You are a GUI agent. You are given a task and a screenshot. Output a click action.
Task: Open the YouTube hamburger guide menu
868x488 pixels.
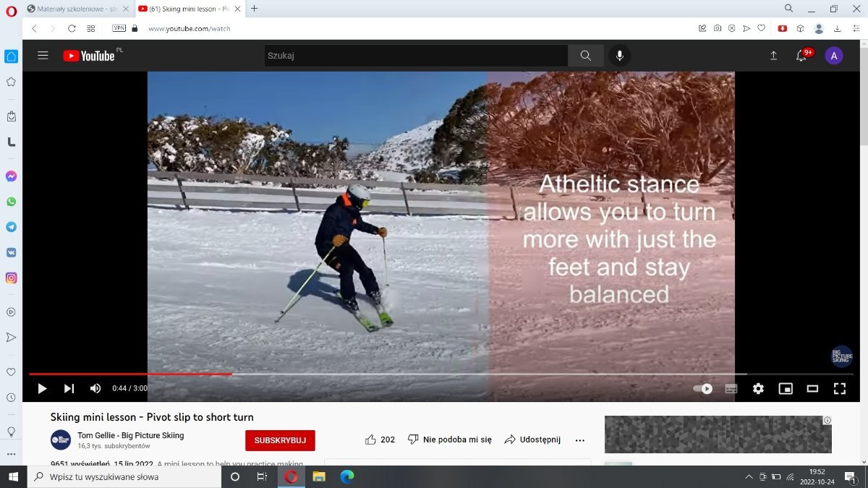(43, 56)
